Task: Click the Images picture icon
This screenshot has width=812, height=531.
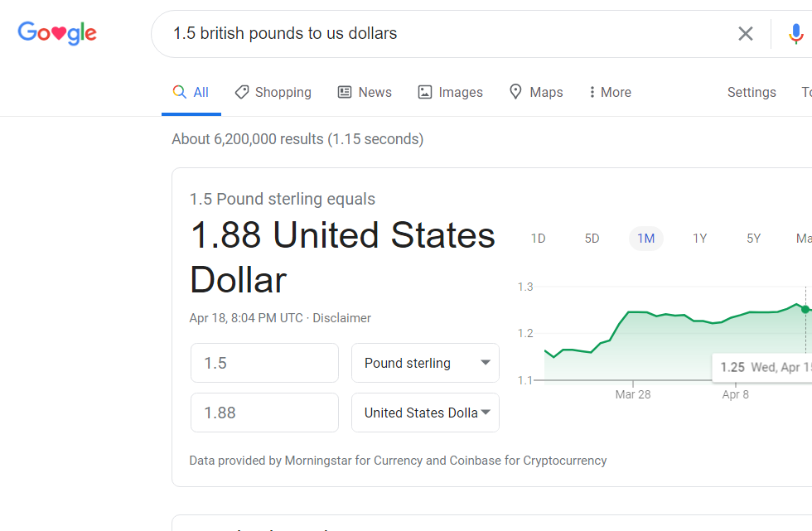Action: click(425, 92)
